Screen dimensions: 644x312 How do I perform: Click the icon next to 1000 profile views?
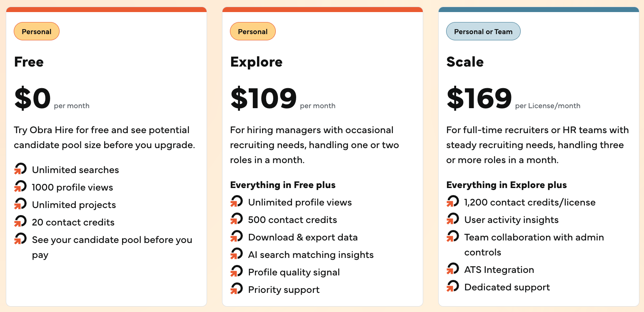20,187
